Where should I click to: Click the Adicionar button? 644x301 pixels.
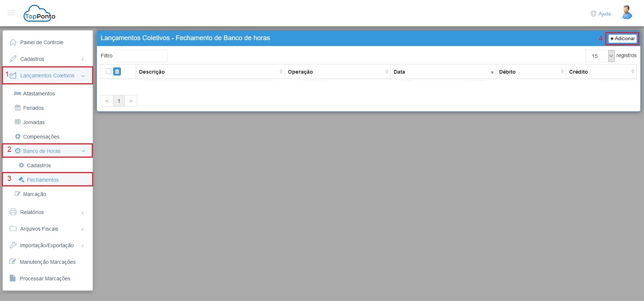[x=622, y=39]
